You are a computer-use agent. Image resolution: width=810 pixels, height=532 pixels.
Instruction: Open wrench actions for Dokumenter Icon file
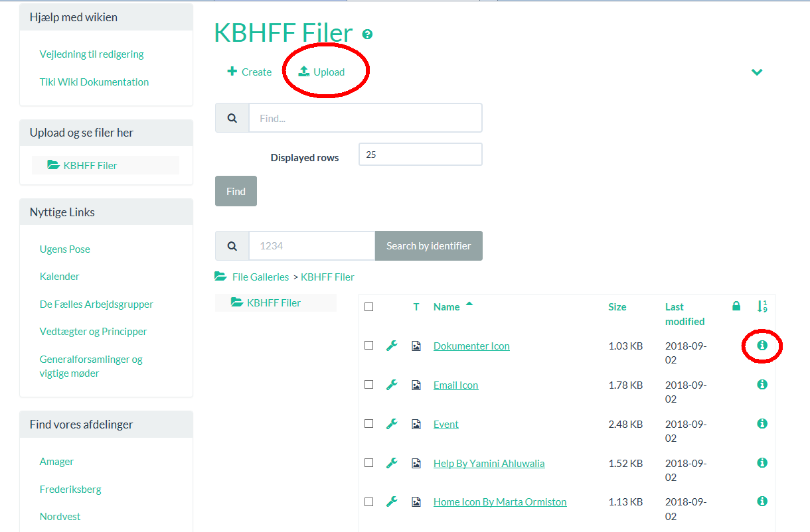coord(392,346)
